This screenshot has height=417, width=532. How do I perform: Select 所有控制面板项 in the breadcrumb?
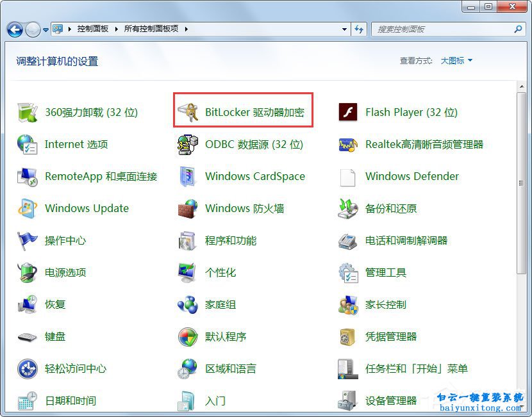point(151,29)
